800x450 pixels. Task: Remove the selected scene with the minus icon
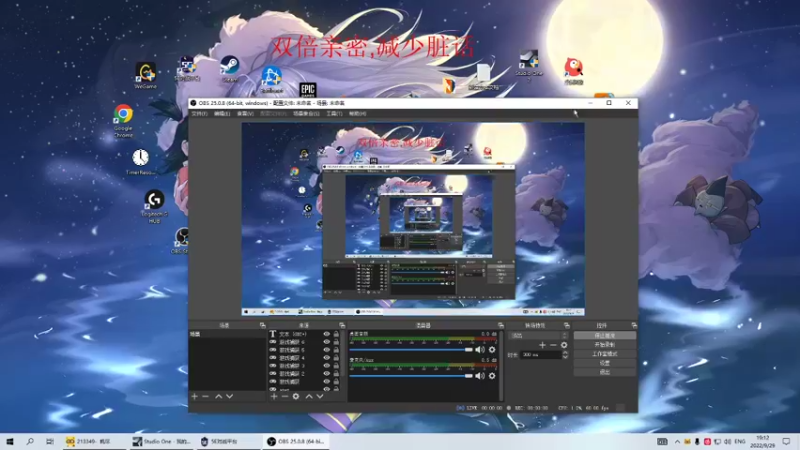(206, 396)
